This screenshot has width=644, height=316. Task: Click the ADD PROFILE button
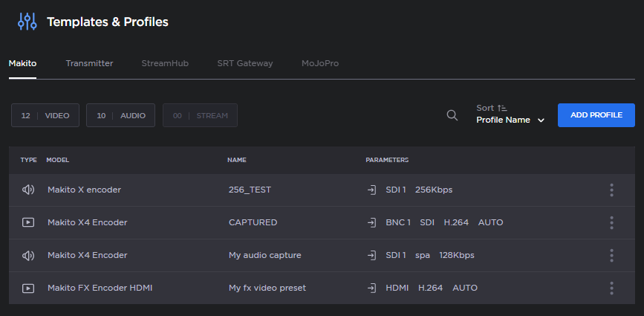pyautogui.click(x=596, y=115)
